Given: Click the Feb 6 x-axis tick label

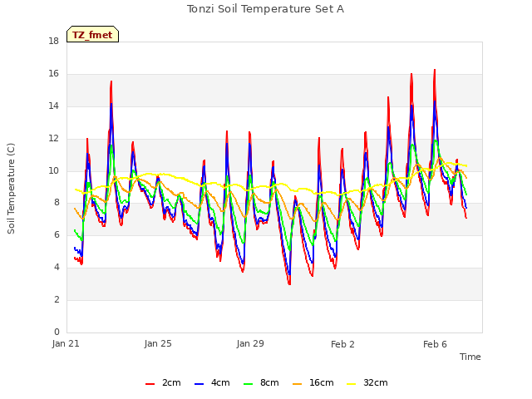Looking at the screenshot, I should coord(435,344).
